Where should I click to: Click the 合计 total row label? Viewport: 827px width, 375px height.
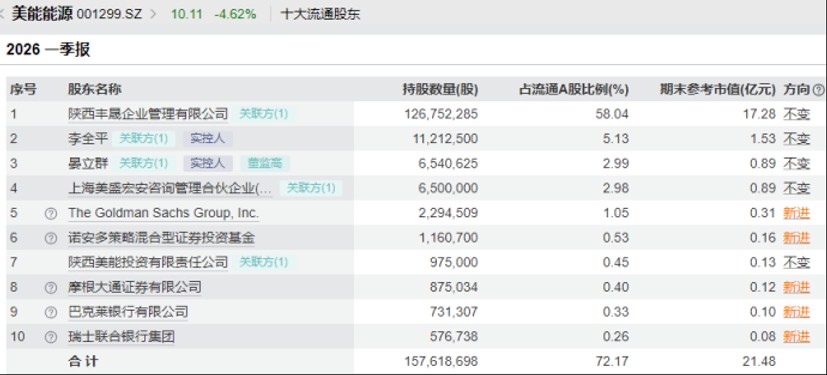pyautogui.click(x=83, y=361)
